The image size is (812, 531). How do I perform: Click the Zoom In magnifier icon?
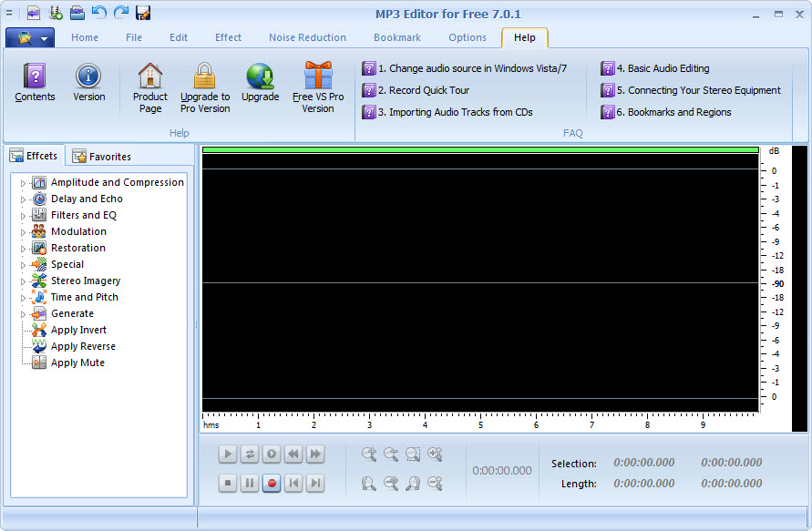point(369,454)
